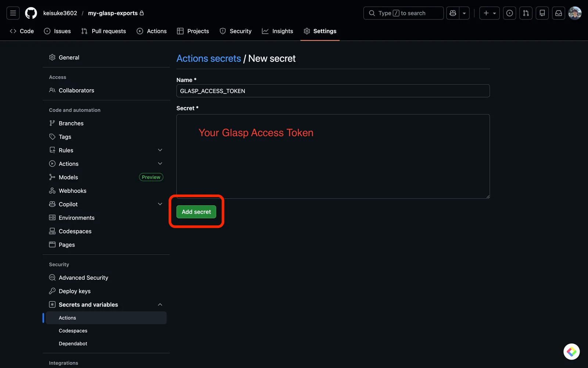This screenshot has width=588, height=368.
Task: Open the user profile avatar menu
Action: (x=575, y=13)
